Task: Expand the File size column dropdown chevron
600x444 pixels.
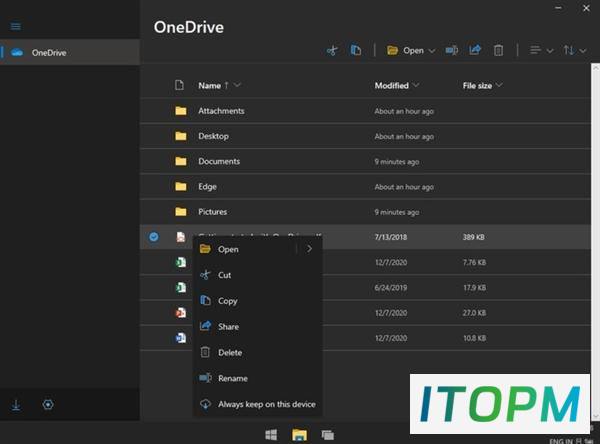Action: pyautogui.click(x=499, y=85)
